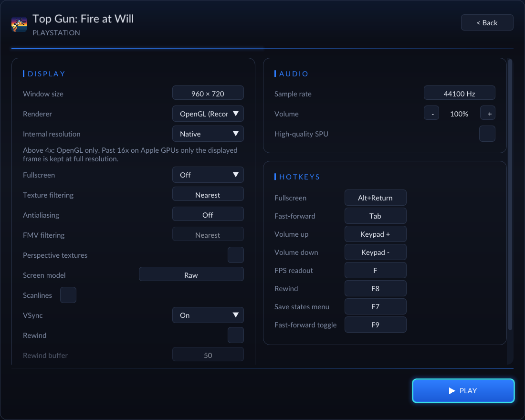Rebind Volume down Keypad - hotkey

375,252
